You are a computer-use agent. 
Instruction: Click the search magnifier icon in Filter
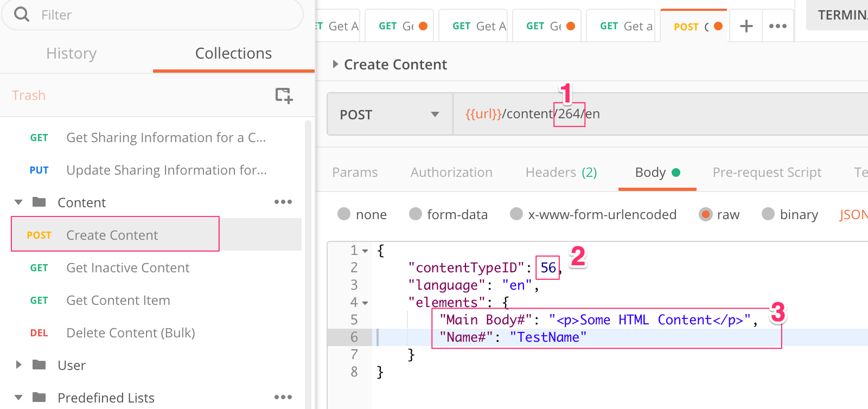point(22,14)
